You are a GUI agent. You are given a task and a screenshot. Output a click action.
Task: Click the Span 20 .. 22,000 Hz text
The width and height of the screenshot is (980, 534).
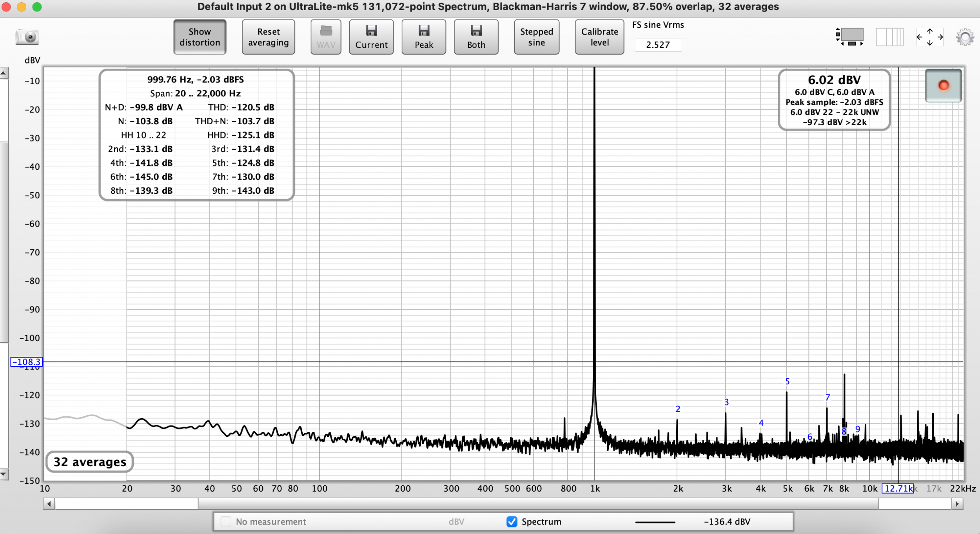(195, 93)
